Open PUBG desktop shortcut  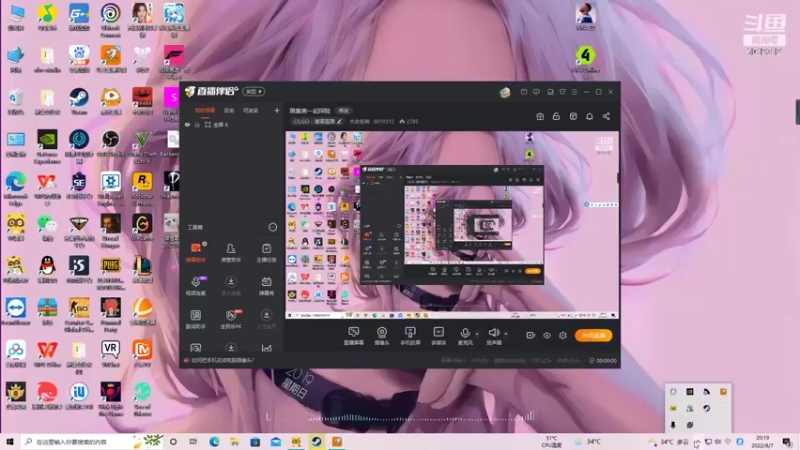pos(110,270)
